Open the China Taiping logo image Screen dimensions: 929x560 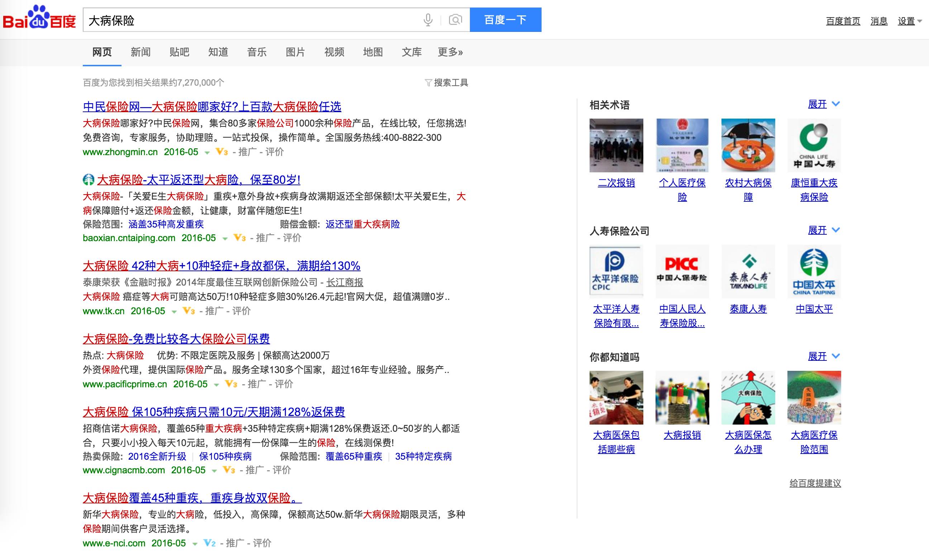pyautogui.click(x=814, y=271)
